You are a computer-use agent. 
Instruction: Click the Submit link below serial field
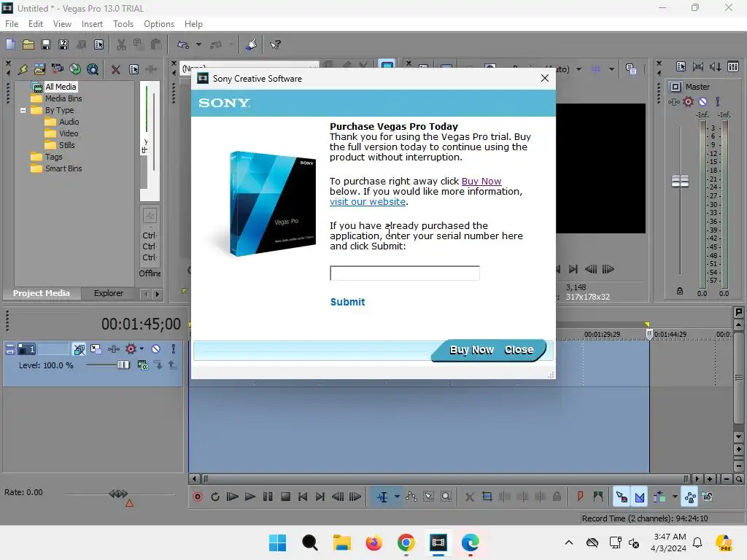(348, 302)
